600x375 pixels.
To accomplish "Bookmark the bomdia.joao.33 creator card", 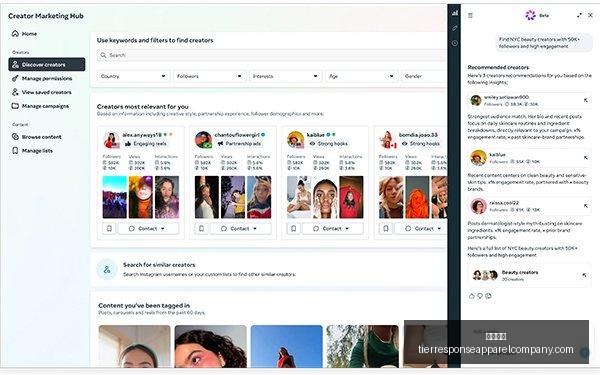I will (386, 228).
